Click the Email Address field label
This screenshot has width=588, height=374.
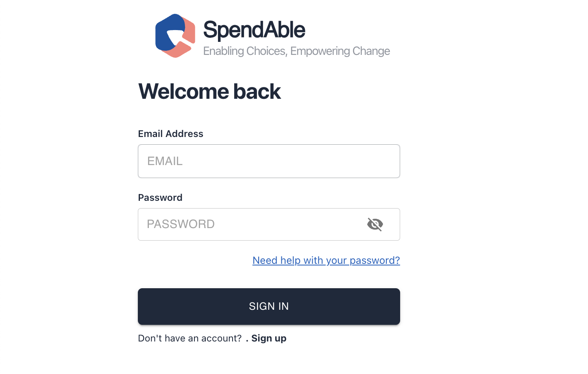click(170, 134)
